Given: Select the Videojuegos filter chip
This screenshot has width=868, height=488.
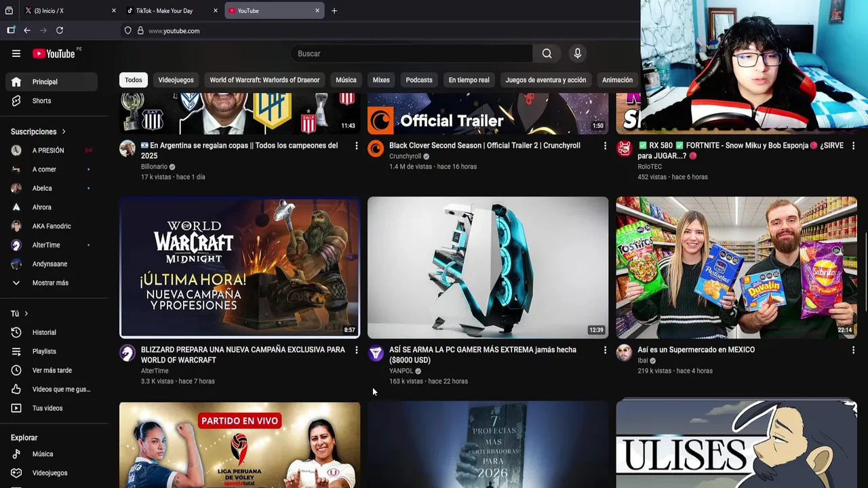Looking at the screenshot, I should 176,80.
